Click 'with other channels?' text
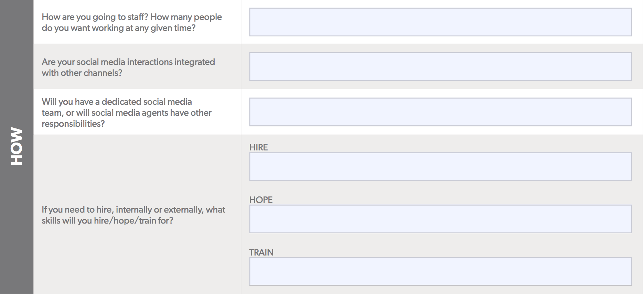Viewport: 644px width, 294px height. tap(82, 73)
